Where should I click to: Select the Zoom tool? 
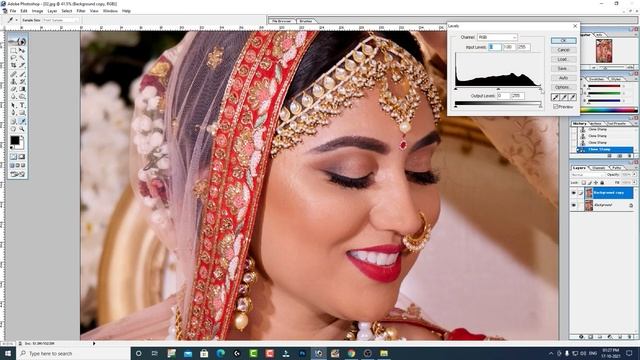click(x=22, y=129)
